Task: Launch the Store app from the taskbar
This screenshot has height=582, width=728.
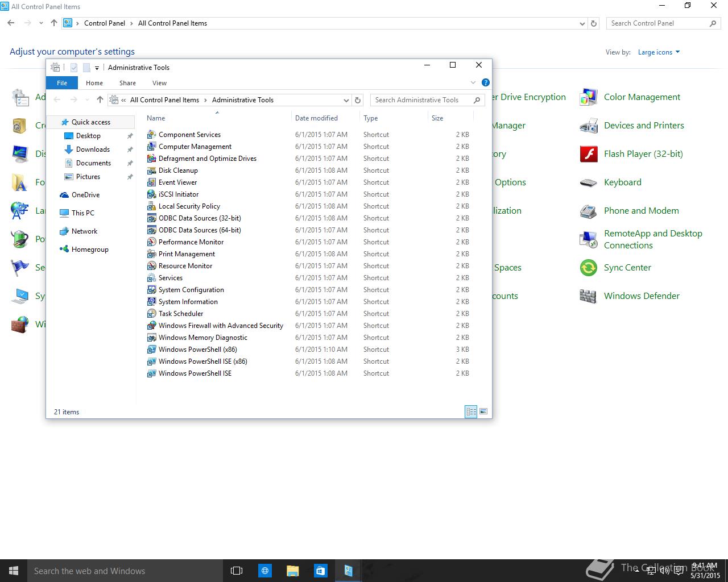Action: [x=320, y=571]
